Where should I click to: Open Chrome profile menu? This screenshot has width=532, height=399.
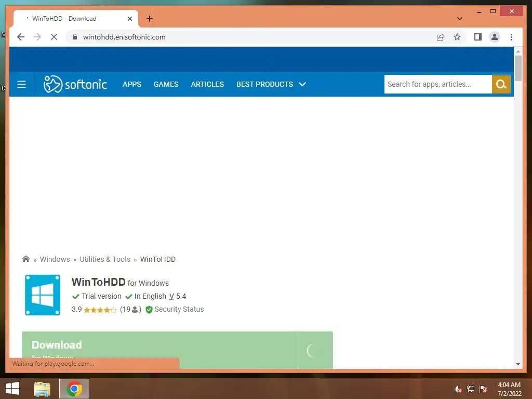[495, 37]
